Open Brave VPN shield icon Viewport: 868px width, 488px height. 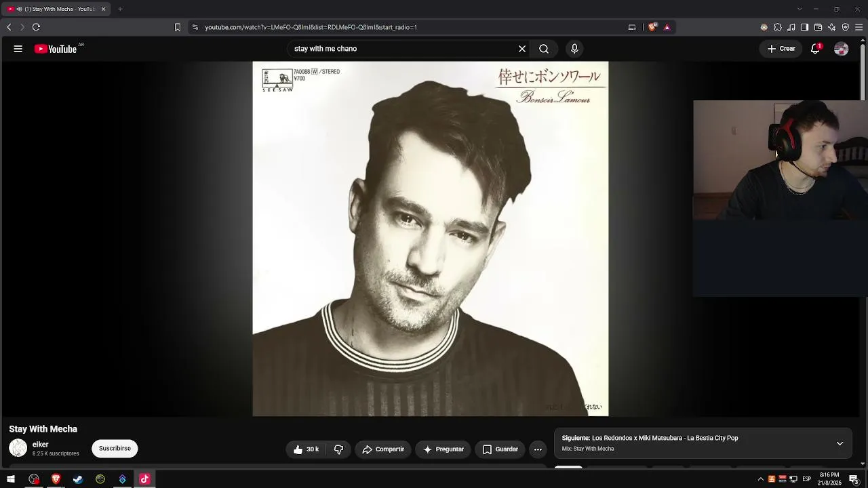pos(846,27)
